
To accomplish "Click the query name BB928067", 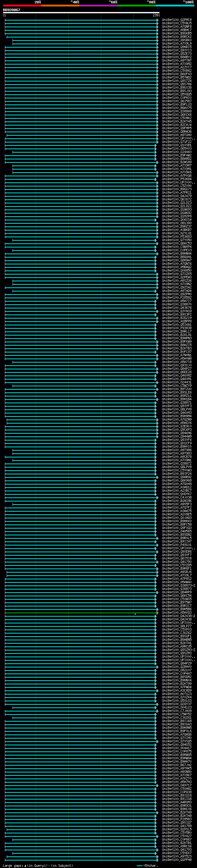I will point(11,10).
